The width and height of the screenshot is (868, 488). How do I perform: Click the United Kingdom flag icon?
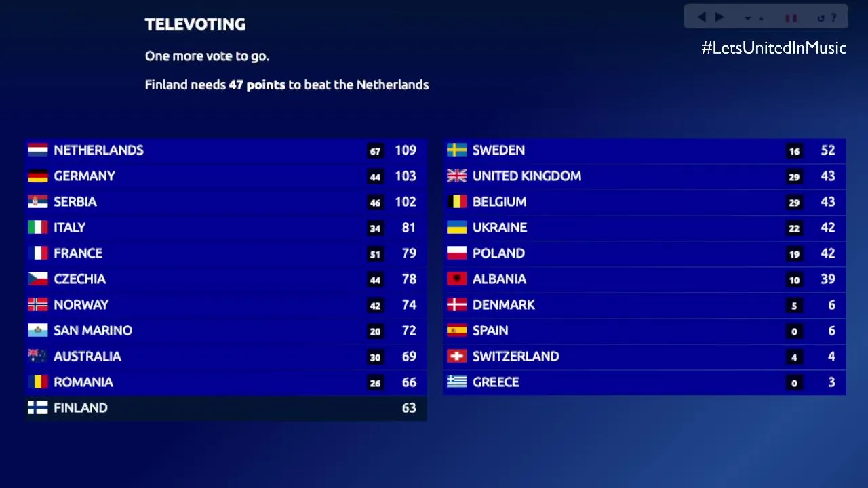point(456,176)
